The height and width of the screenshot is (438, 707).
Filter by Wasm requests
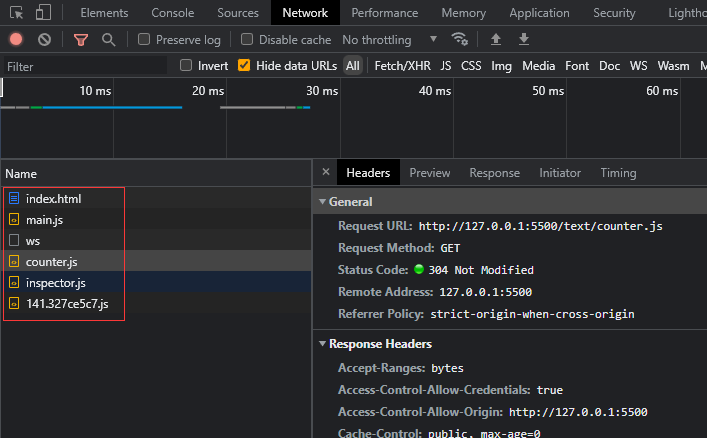[673, 66]
